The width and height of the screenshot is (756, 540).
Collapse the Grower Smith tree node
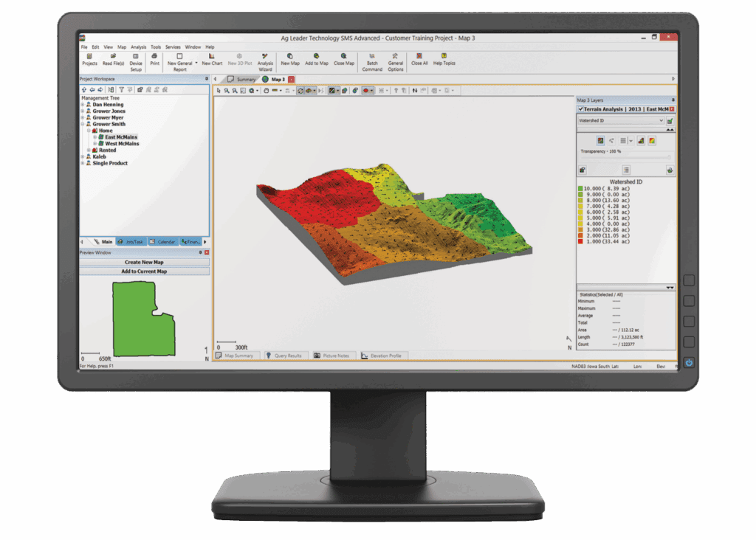click(x=83, y=125)
